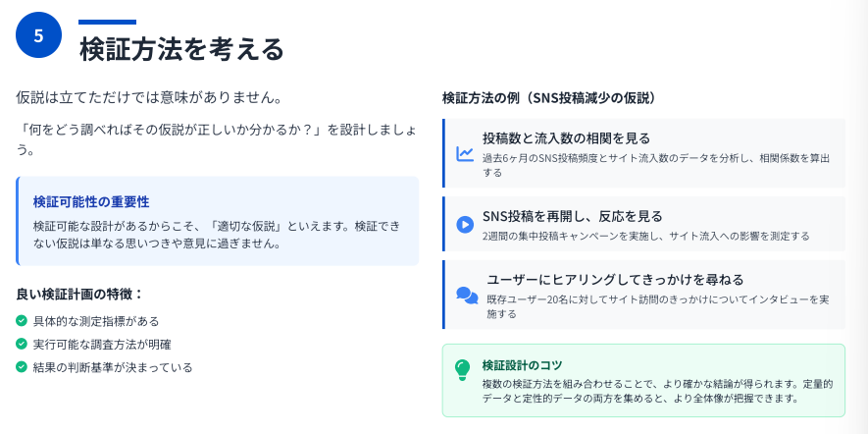Viewport: 868px width, 434px height.
Task: Click the 良い検証計画の特徴 subheading
Action: [x=79, y=294]
